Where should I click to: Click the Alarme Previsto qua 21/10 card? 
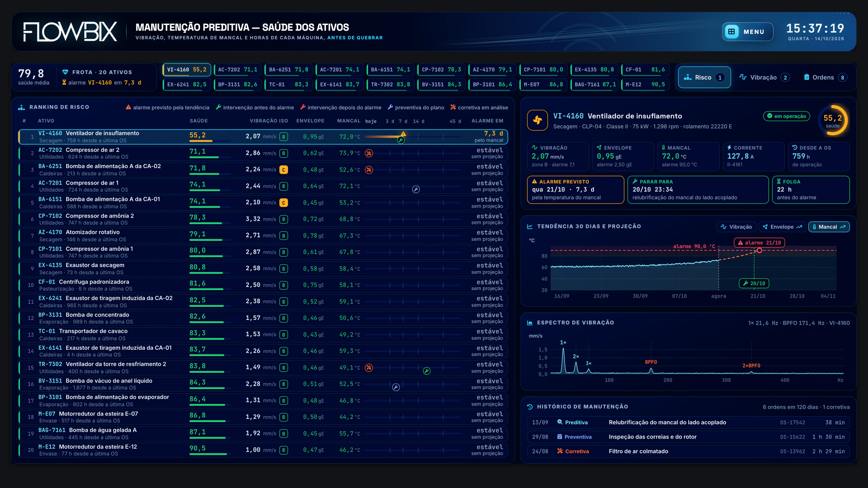pos(575,190)
